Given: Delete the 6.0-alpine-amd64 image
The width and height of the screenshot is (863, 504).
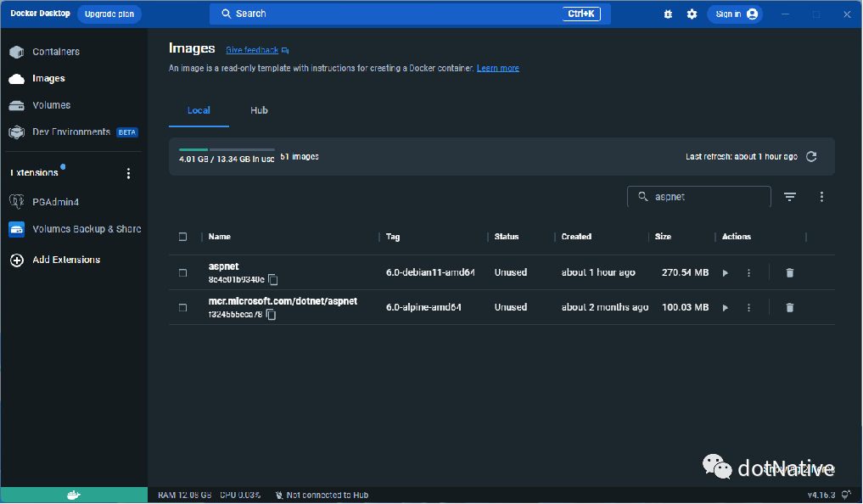Looking at the screenshot, I should pos(790,307).
